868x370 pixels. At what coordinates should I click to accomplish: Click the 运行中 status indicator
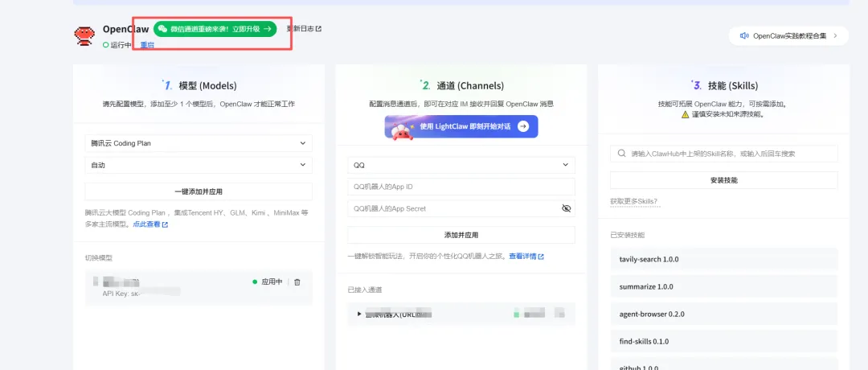(117, 45)
